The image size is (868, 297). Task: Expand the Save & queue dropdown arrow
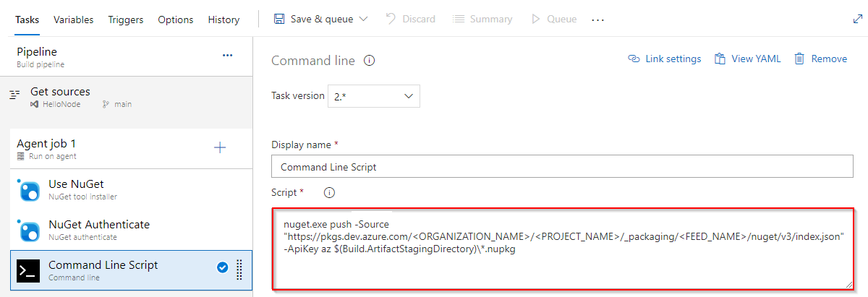[363, 20]
